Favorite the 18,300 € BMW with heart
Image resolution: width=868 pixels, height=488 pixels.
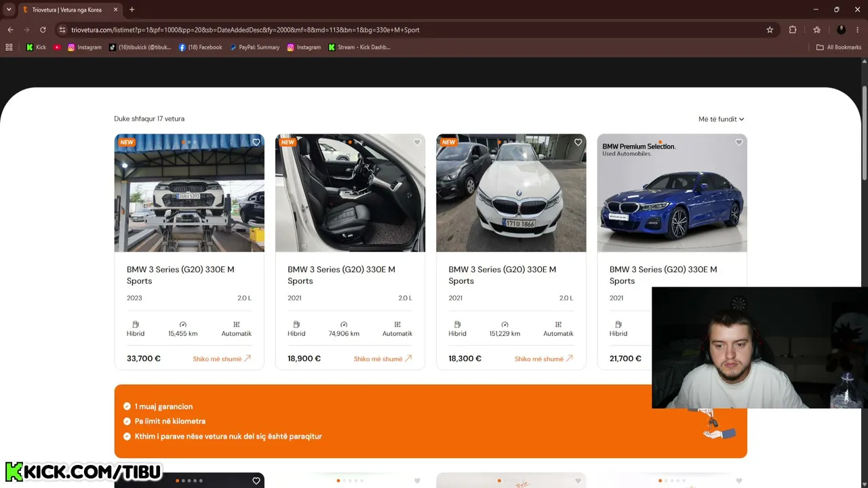[x=578, y=142]
